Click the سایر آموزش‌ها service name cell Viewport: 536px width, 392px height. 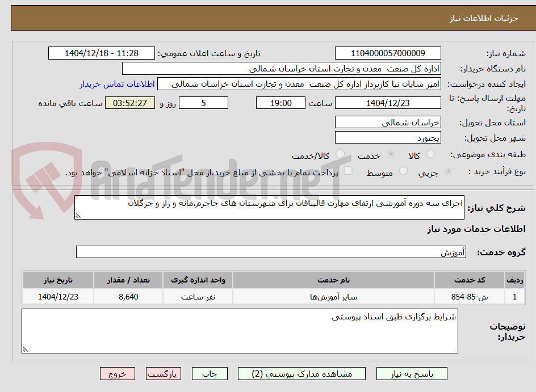click(333, 297)
